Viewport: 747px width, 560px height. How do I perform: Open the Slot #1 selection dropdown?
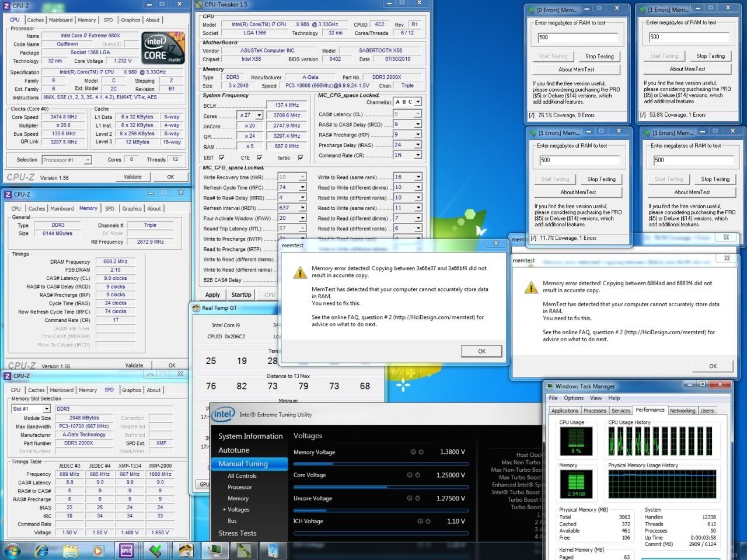coord(46,409)
